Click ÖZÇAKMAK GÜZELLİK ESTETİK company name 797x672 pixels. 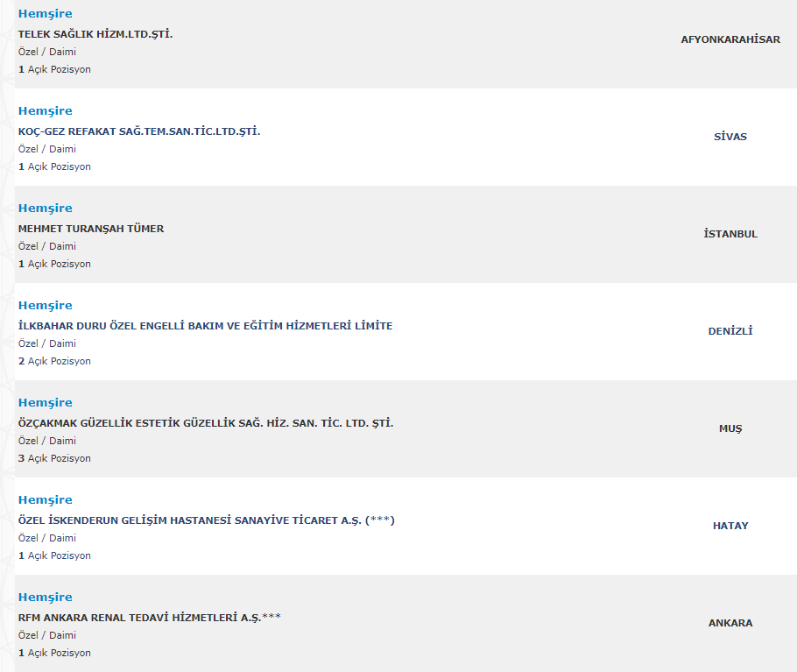point(206,423)
